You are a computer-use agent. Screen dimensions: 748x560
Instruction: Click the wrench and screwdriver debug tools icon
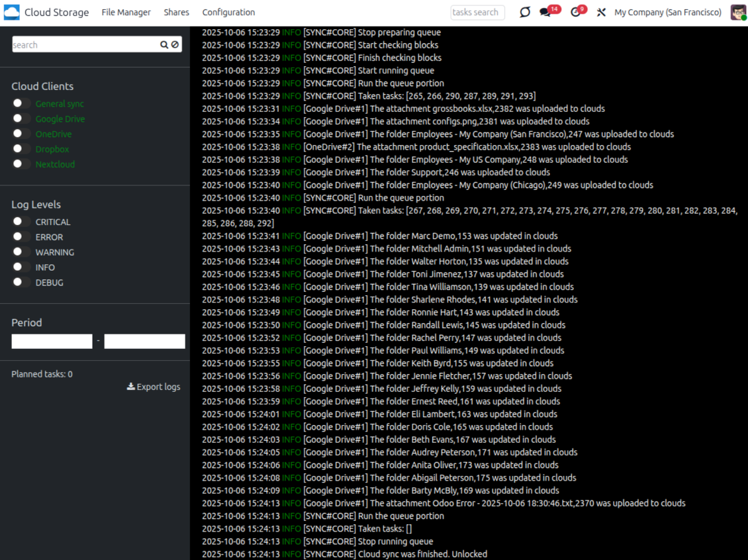(601, 13)
